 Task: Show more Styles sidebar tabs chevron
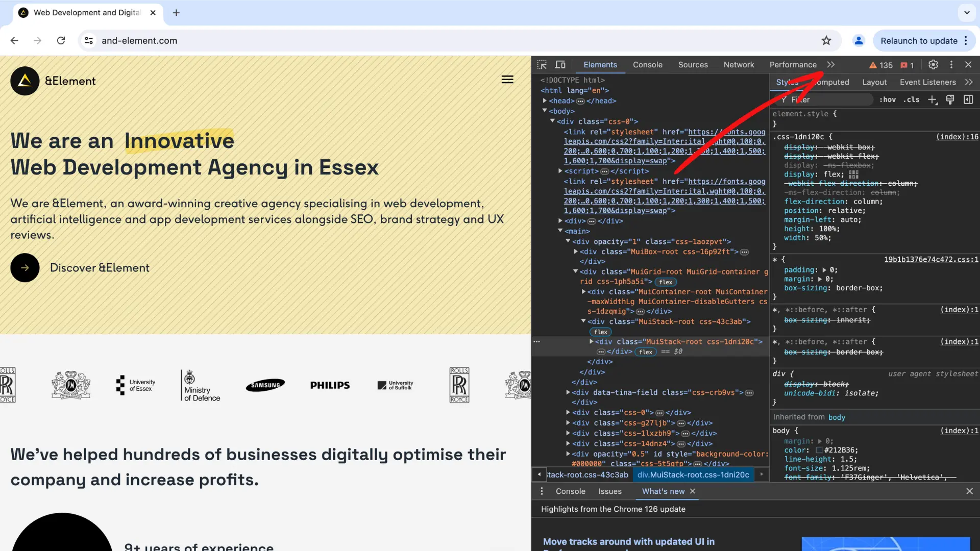click(969, 82)
